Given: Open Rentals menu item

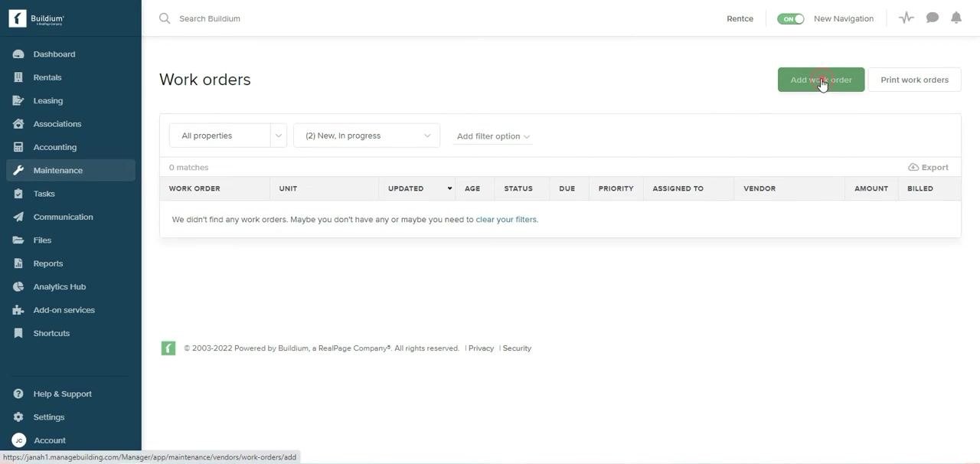Looking at the screenshot, I should click(x=47, y=77).
